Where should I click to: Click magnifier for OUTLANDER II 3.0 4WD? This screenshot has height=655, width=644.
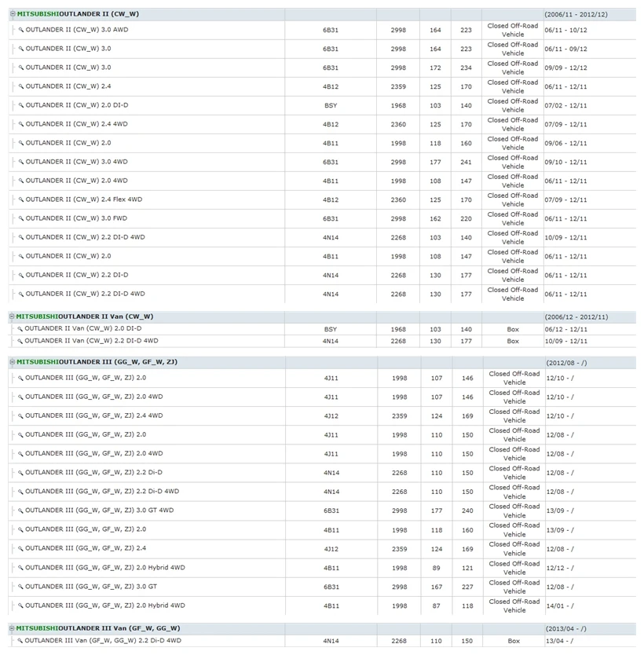(x=21, y=162)
